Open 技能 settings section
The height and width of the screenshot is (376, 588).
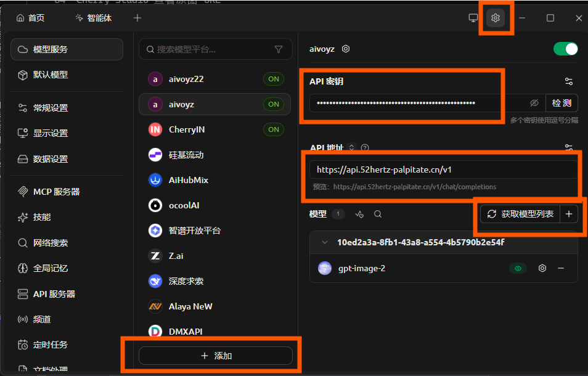67,217
